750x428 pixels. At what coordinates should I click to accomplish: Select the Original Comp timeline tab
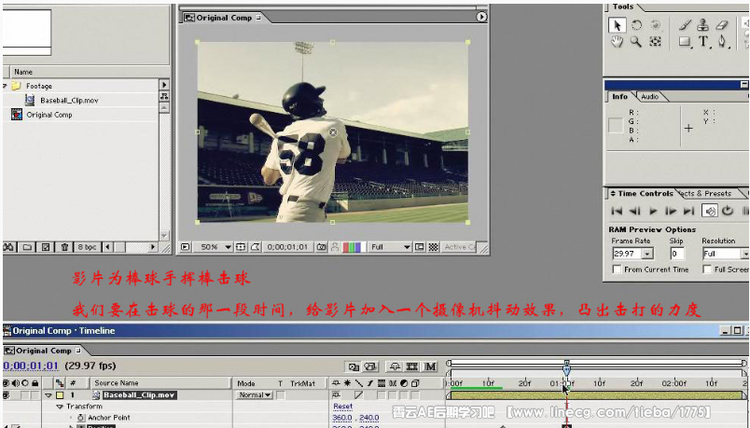42,351
